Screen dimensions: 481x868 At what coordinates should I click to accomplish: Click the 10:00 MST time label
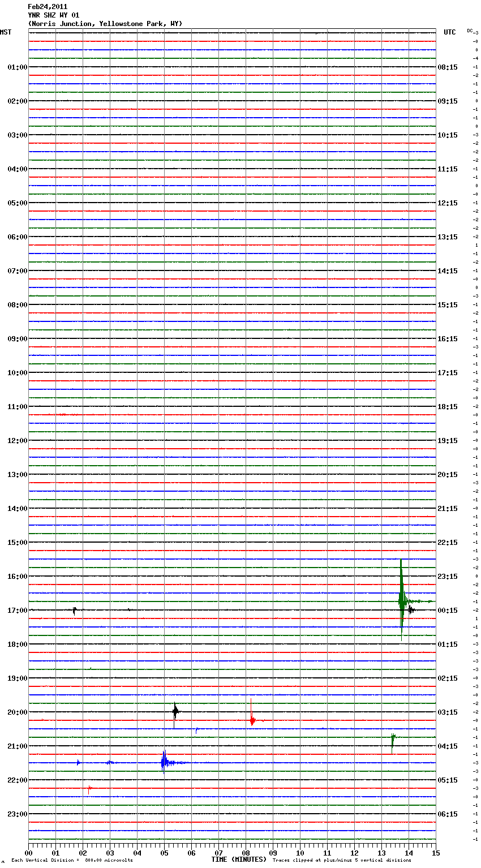point(18,373)
